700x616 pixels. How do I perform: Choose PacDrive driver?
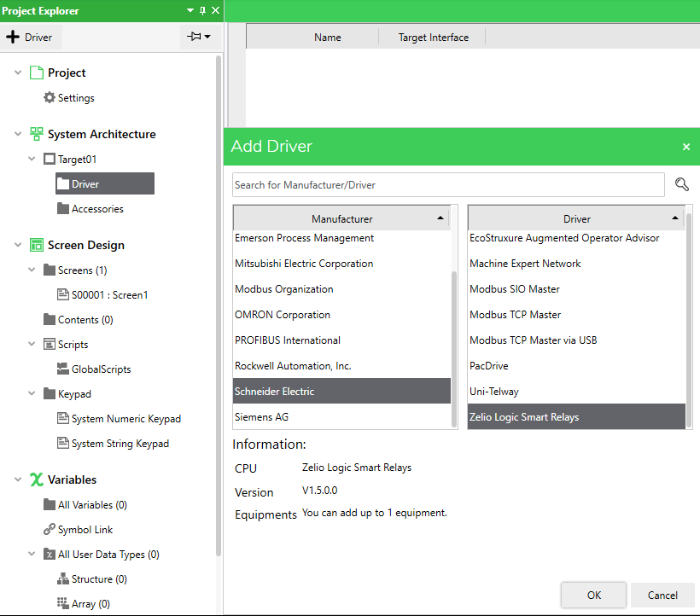[576, 366]
